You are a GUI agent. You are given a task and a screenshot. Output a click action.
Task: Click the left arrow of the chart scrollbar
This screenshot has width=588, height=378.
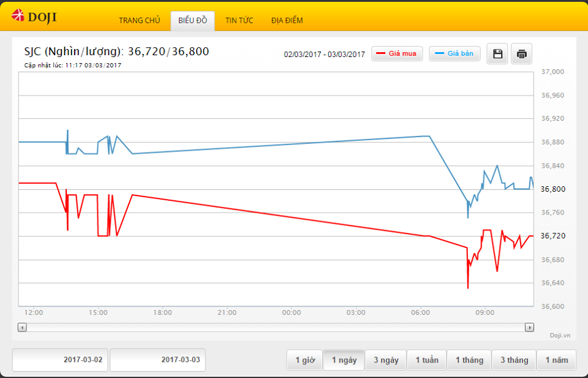22,327
